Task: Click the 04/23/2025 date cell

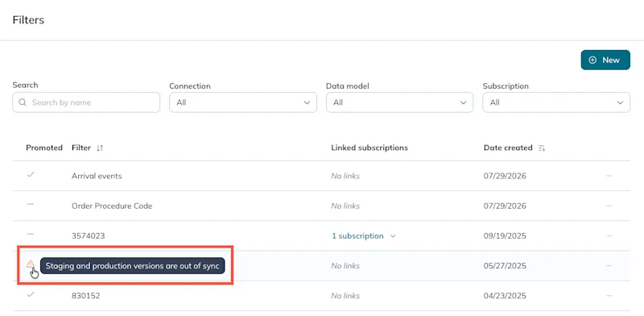Action: [505, 296]
